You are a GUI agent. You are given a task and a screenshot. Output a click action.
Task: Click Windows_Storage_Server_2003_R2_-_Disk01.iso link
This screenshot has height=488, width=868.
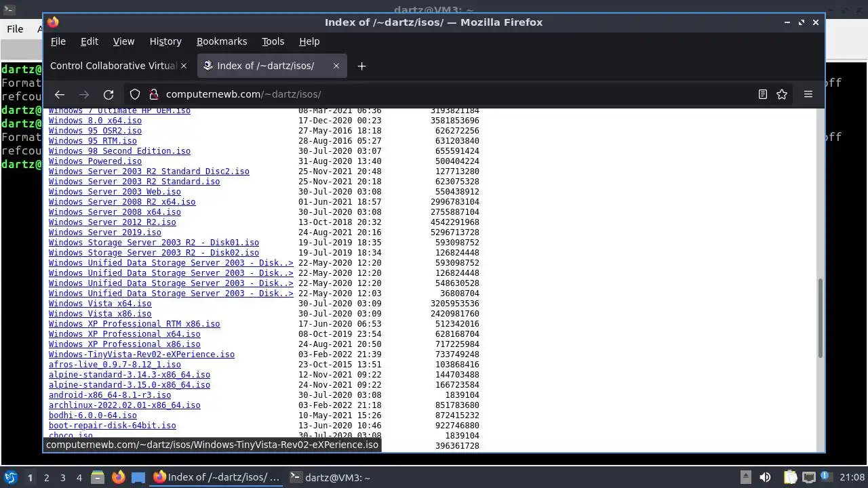coord(154,243)
